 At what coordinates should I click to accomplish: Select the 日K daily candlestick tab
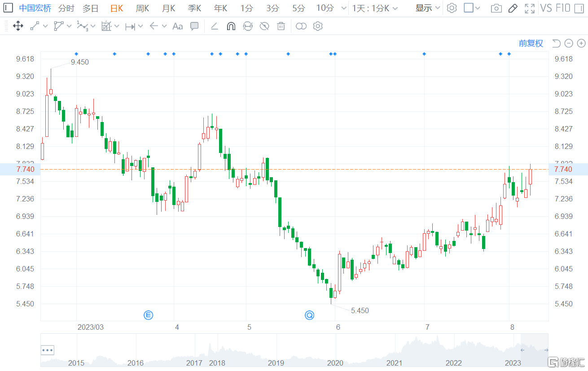point(116,8)
